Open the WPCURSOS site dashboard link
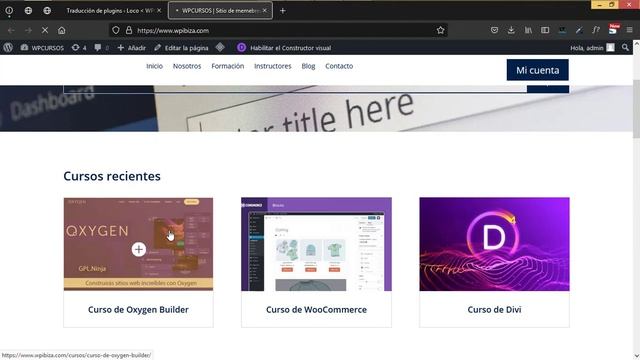The image size is (640, 360). click(x=42, y=48)
